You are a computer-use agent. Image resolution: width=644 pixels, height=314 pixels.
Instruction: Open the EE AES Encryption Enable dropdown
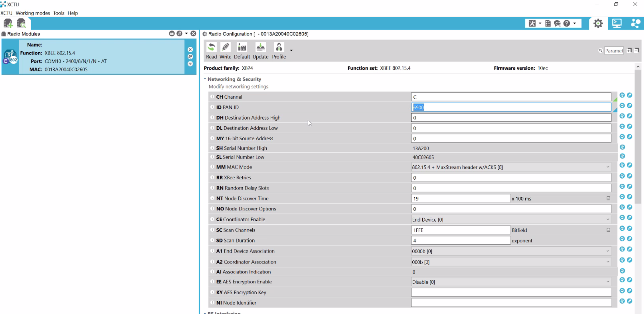tap(607, 282)
